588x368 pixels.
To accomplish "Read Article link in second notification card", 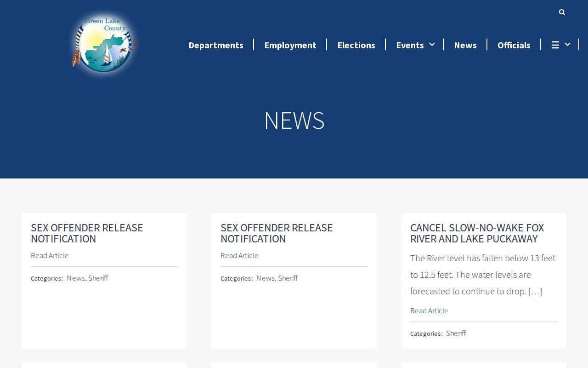I will 239,255.
